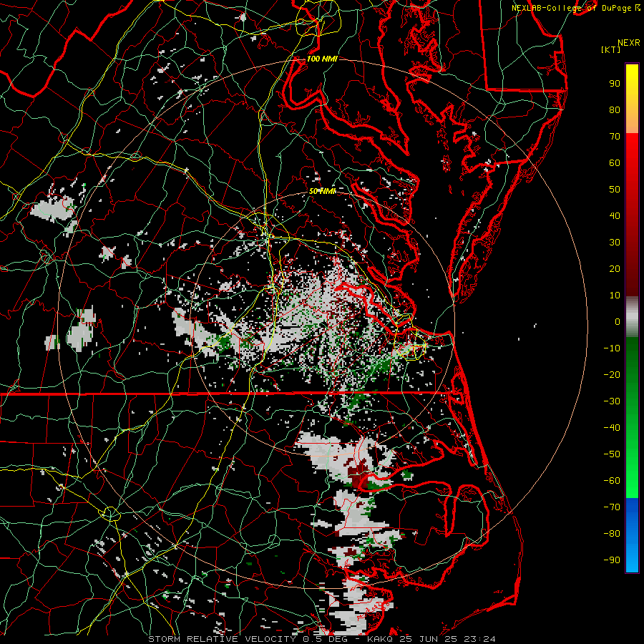Click the -30 scale value
644x644 pixels.
[612, 401]
